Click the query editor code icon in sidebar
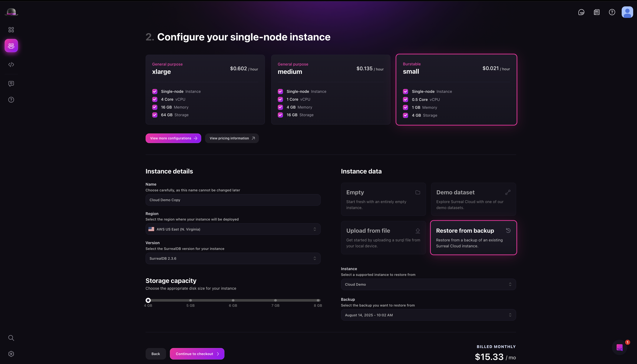 [x=11, y=64]
